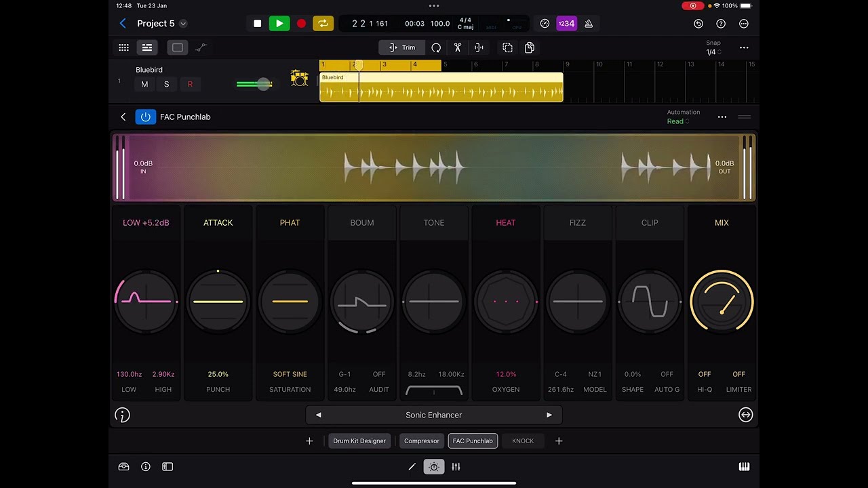This screenshot has height=488, width=868.
Task: Switch to Compressor tab
Action: [422, 441]
